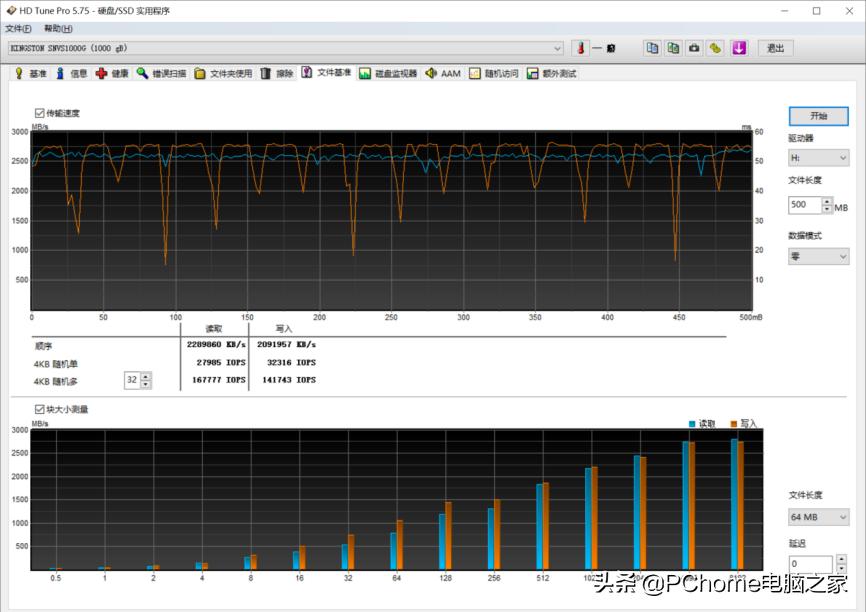The width and height of the screenshot is (866, 612).
Task: Toggle the 块大小测量 checkbox
Action: pos(40,409)
